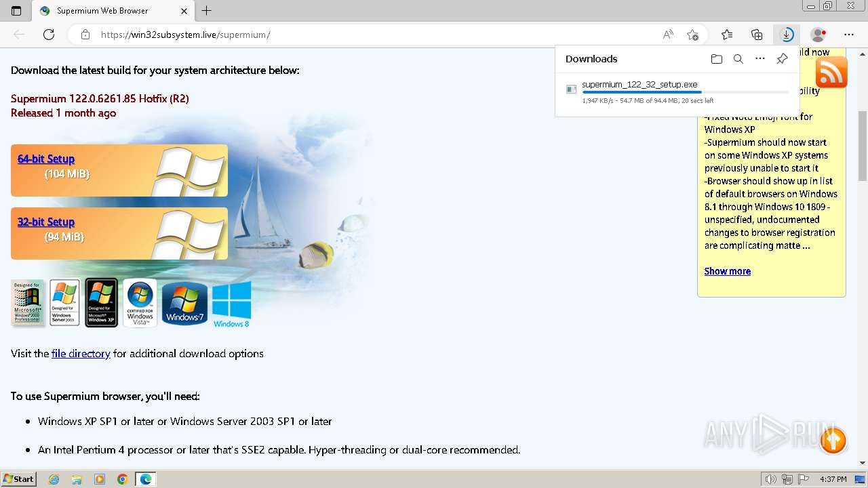This screenshot has width=868, height=488.
Task: Click the Windows 8 logo badge
Action: pyautogui.click(x=231, y=305)
